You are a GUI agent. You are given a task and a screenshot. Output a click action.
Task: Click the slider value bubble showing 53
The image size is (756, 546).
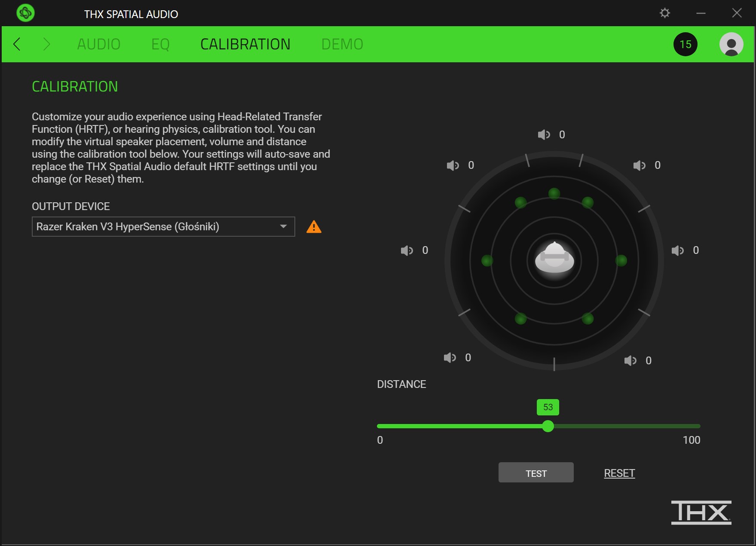point(548,407)
